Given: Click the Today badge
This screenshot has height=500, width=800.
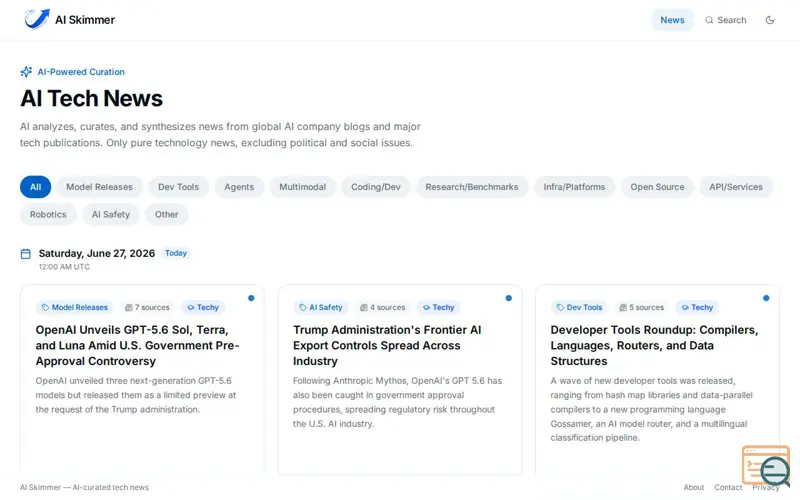Looking at the screenshot, I should click(176, 253).
